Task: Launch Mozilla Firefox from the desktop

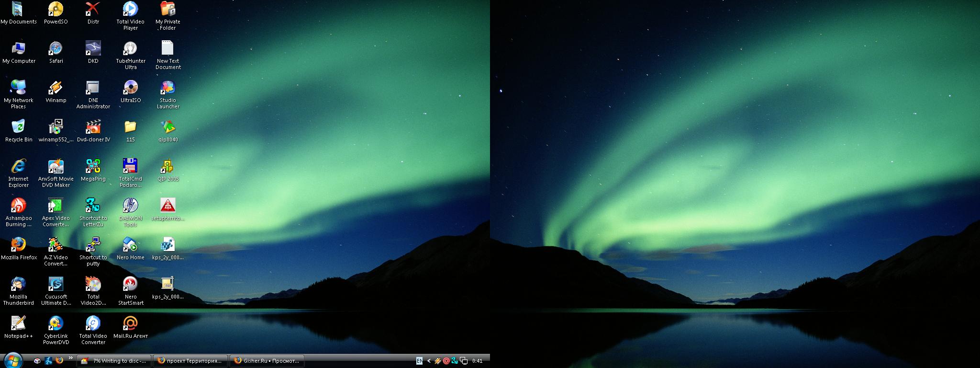Action: coord(19,245)
